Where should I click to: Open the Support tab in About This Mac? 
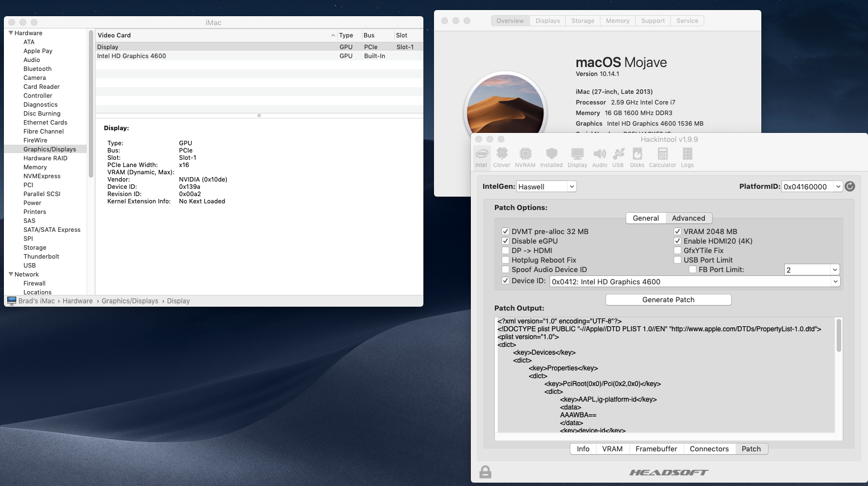click(652, 21)
